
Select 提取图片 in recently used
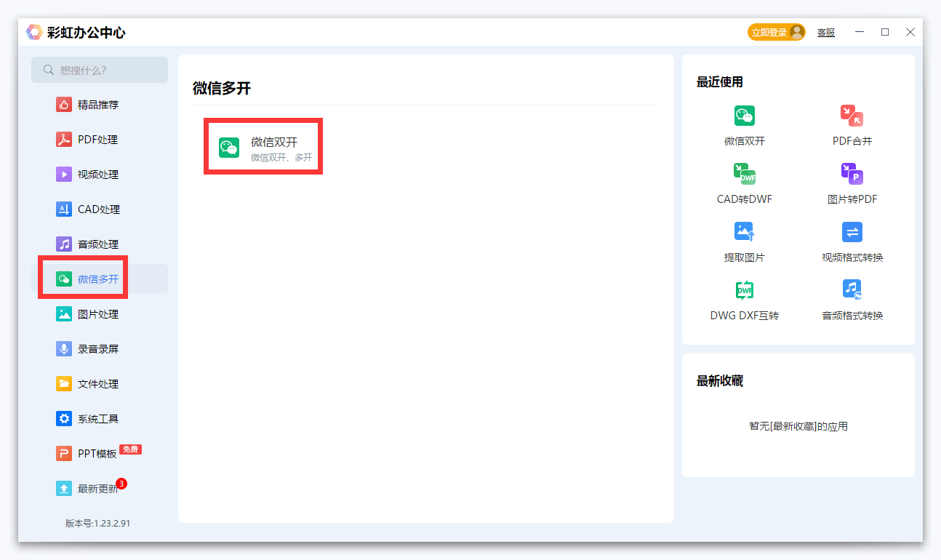tap(745, 240)
